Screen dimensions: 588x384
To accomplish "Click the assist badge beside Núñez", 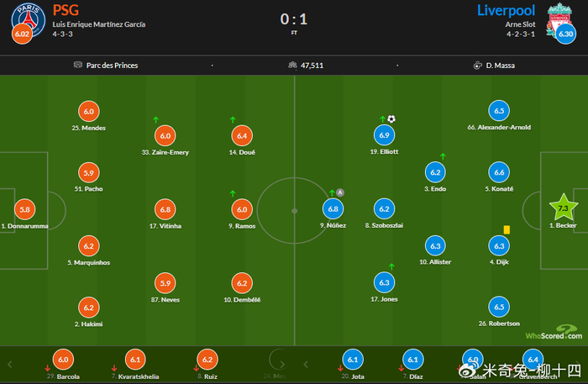I will point(340,192).
